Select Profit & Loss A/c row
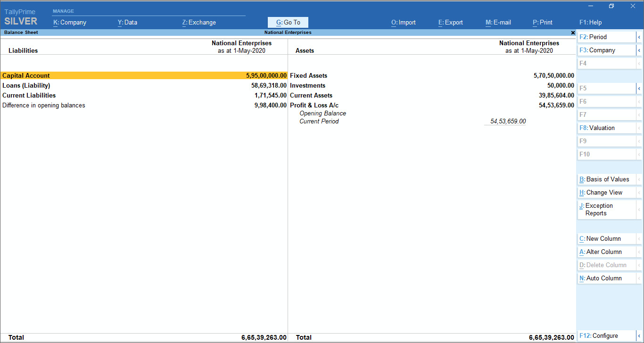This screenshot has width=644, height=343. (x=432, y=105)
